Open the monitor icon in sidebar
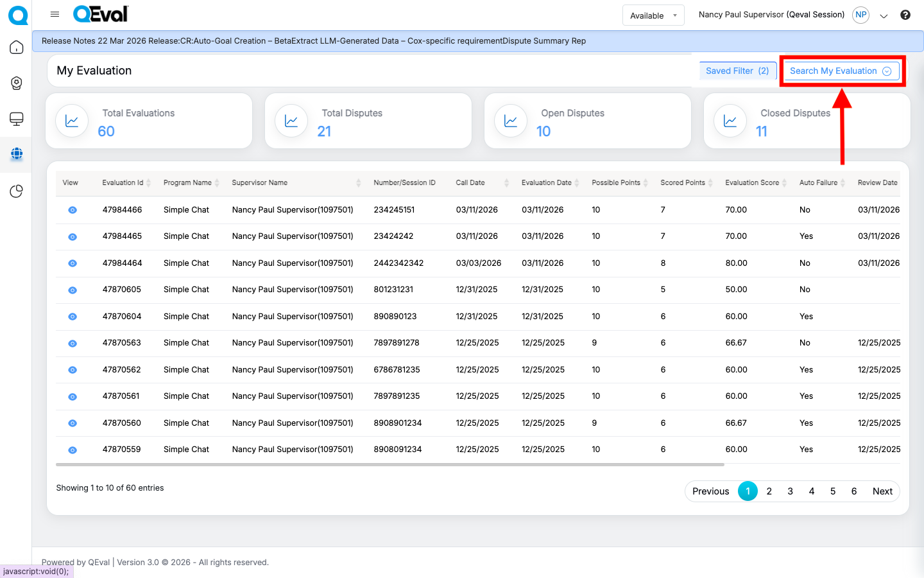This screenshot has width=924, height=578. (x=17, y=119)
